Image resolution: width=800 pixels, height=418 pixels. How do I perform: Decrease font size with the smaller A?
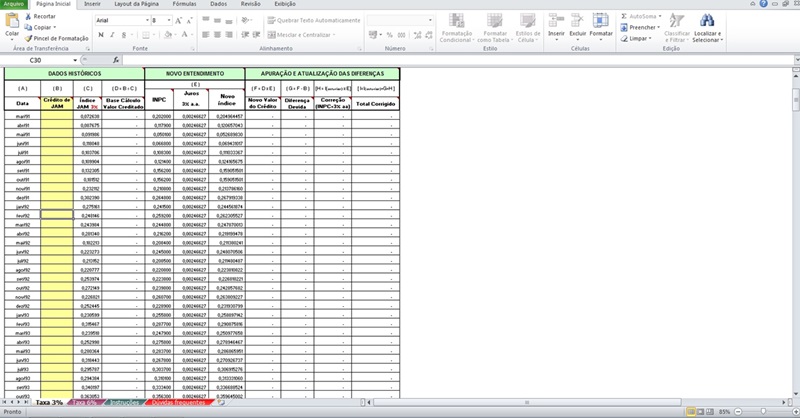[189, 20]
